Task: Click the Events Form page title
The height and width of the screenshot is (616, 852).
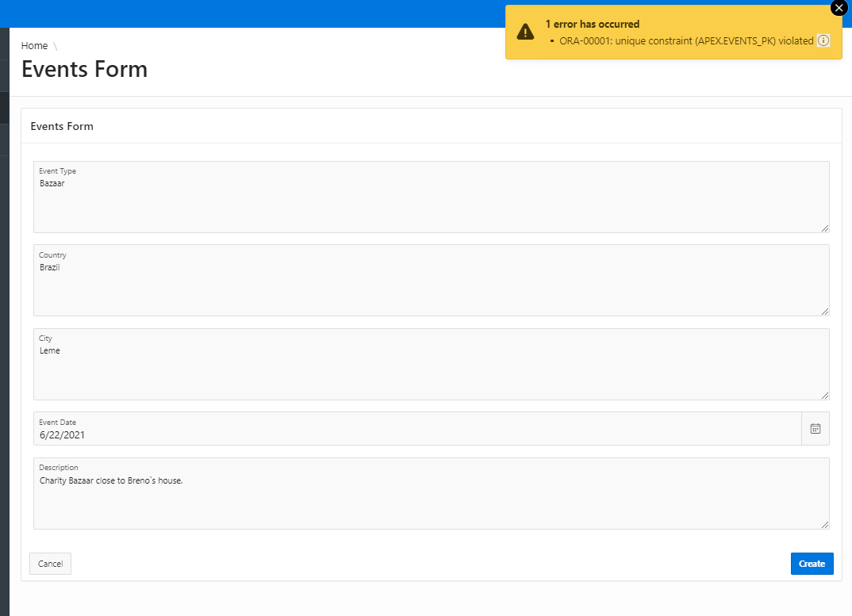Action: (84, 69)
